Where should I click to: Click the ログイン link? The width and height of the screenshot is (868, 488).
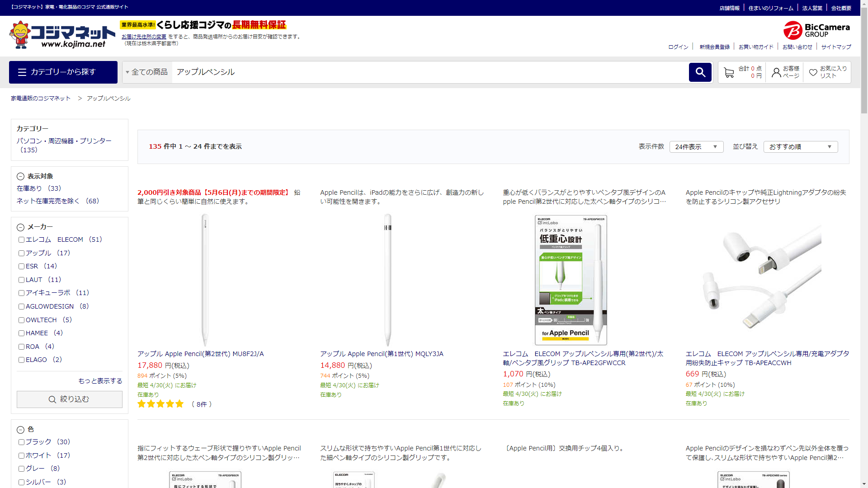click(x=678, y=47)
